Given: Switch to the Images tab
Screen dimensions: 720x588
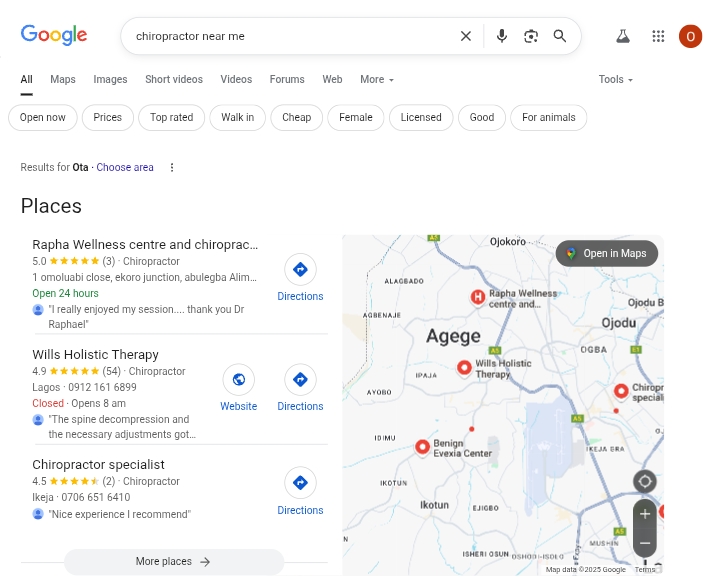Looking at the screenshot, I should tap(110, 79).
